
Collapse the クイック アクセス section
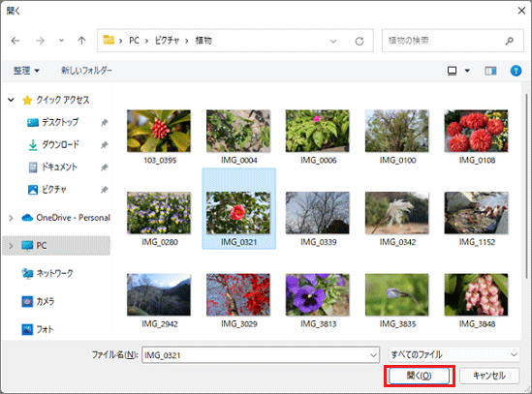[x=11, y=100]
